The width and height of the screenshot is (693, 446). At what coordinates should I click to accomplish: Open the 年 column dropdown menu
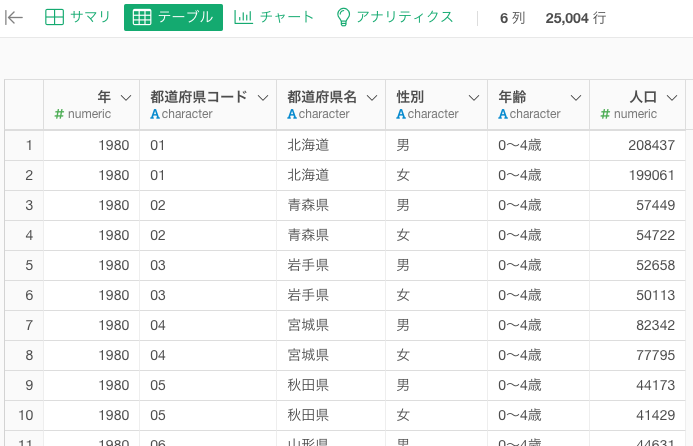[x=126, y=97]
